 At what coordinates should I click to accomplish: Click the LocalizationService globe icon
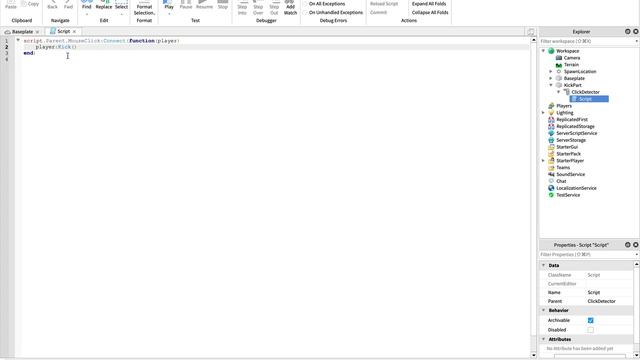pyautogui.click(x=551, y=188)
